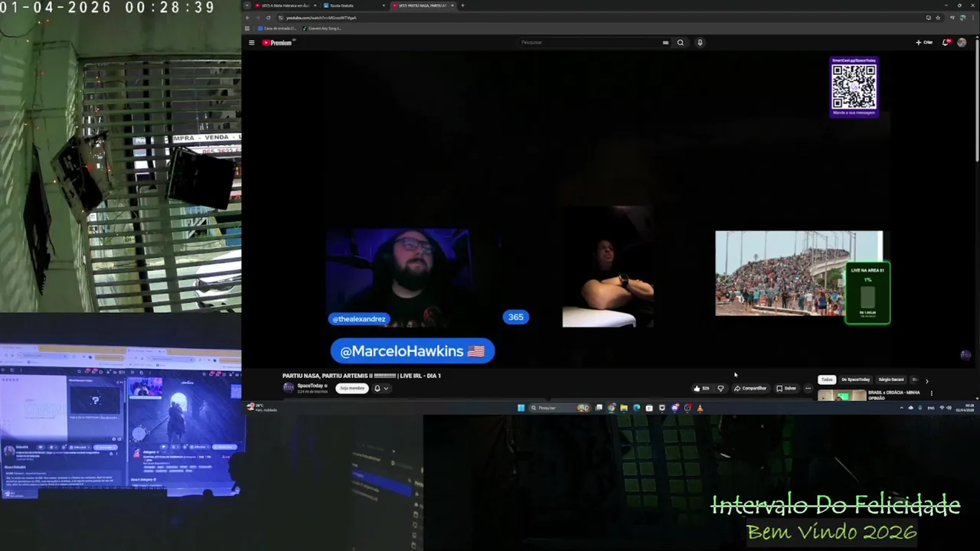Click the YouTube Premium logo

[x=277, y=43]
